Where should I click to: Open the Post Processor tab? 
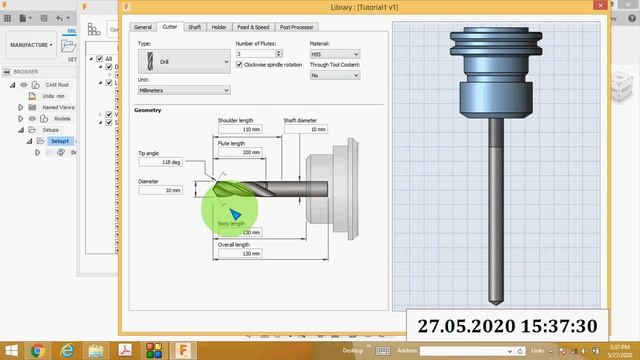297,27
